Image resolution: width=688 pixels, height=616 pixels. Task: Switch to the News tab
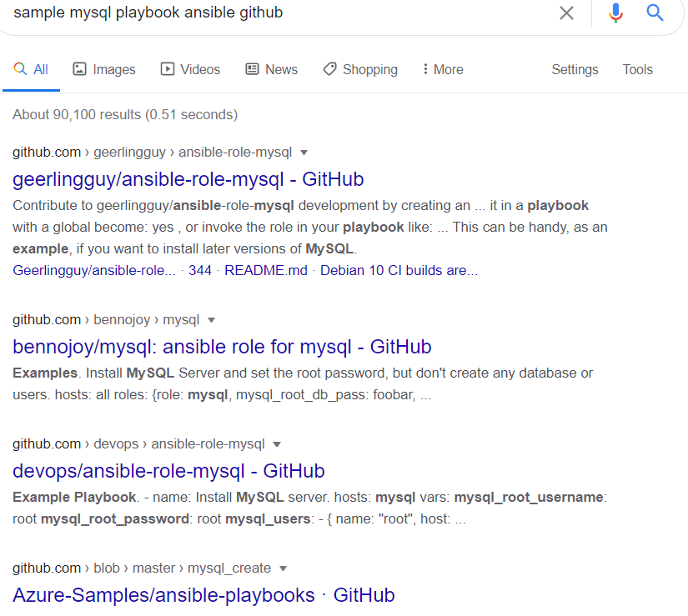pos(271,69)
